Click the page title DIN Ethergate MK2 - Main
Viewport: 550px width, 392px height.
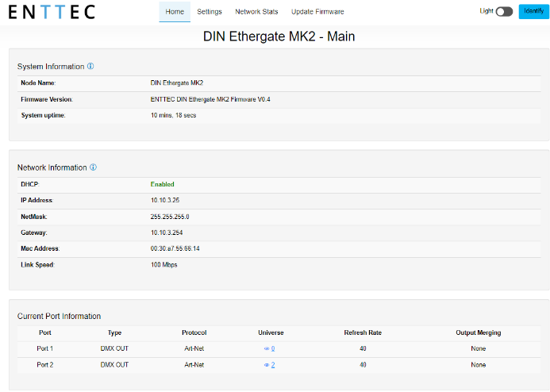pyautogui.click(x=279, y=37)
